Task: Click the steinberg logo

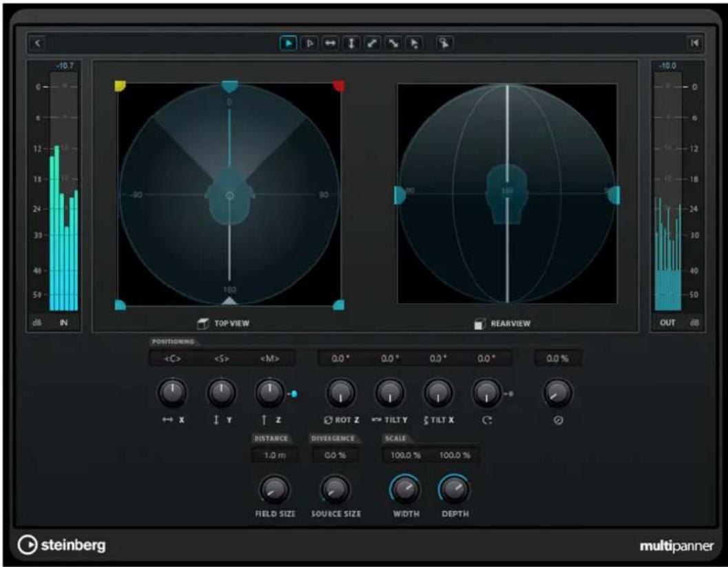Action: (62, 545)
